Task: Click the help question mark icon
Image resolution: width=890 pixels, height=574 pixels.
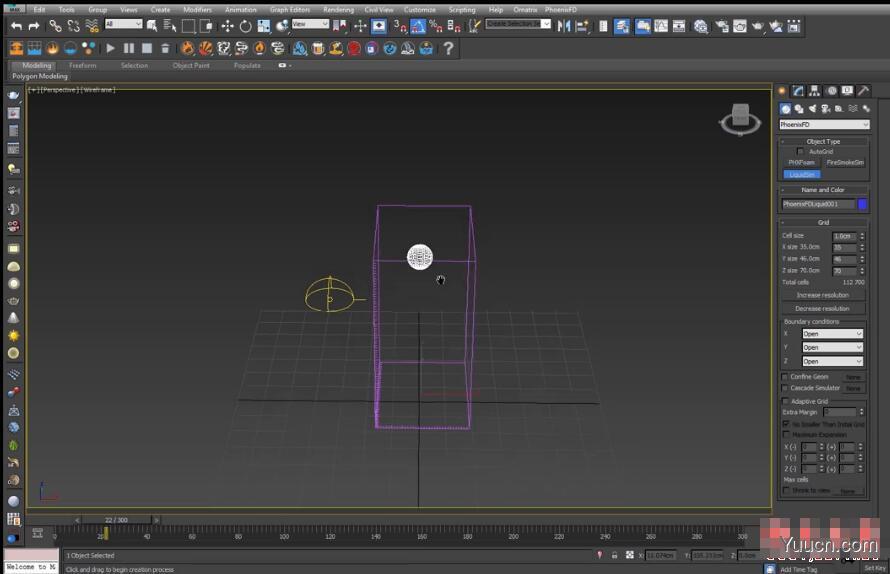Action: click(x=448, y=48)
